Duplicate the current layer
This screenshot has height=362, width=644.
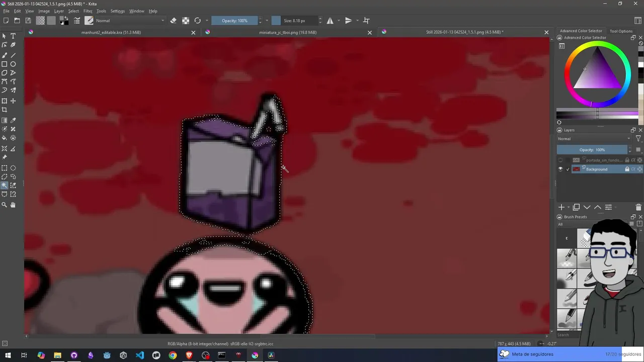[x=576, y=207]
